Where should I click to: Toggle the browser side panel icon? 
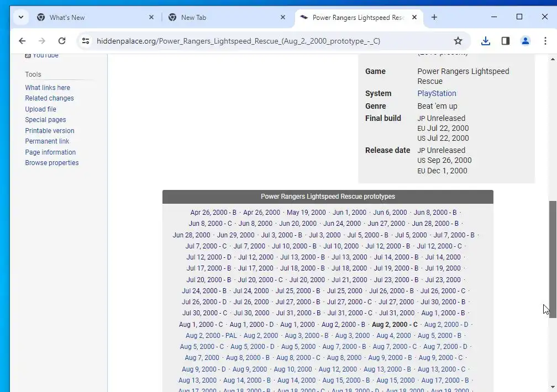point(506,41)
